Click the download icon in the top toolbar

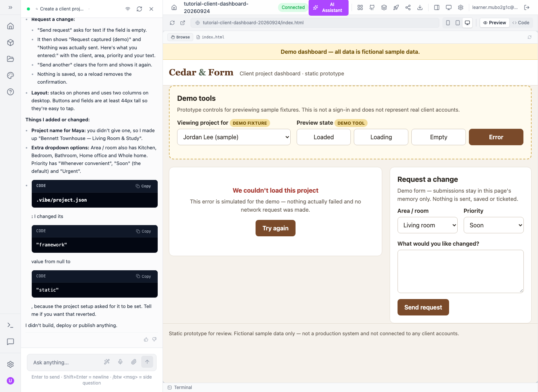(x=420, y=7)
